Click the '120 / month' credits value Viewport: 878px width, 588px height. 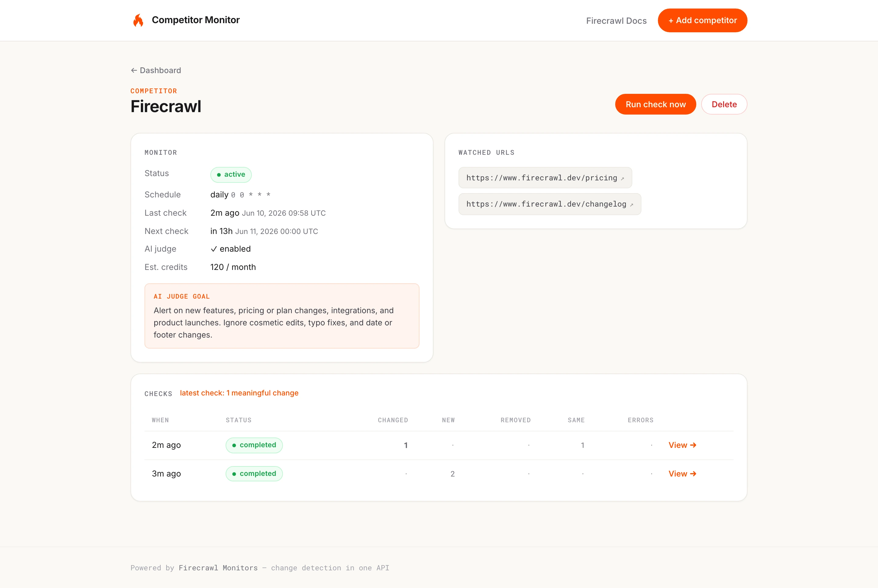pyautogui.click(x=233, y=267)
